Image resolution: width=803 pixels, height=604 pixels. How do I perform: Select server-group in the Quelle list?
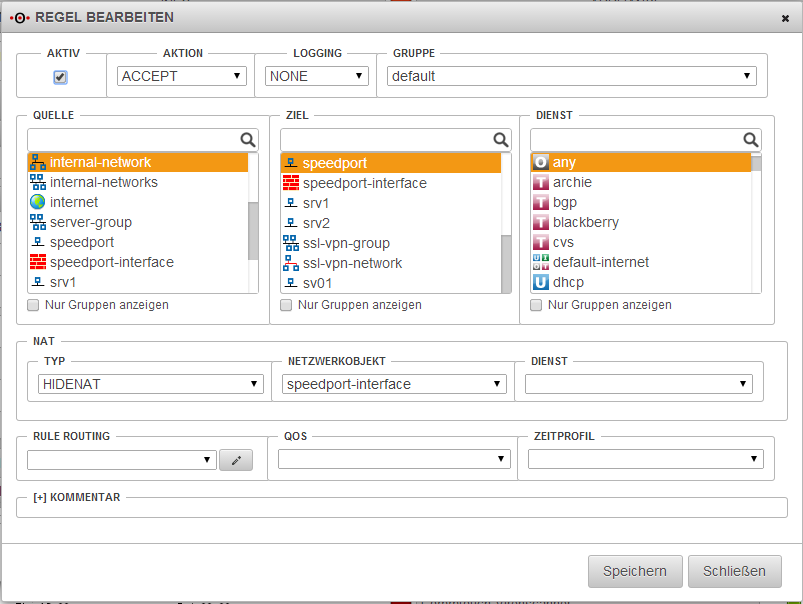(91, 222)
